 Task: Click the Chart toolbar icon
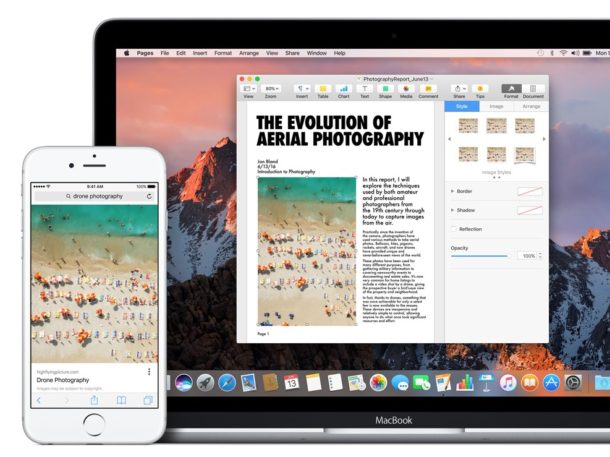coord(344,89)
